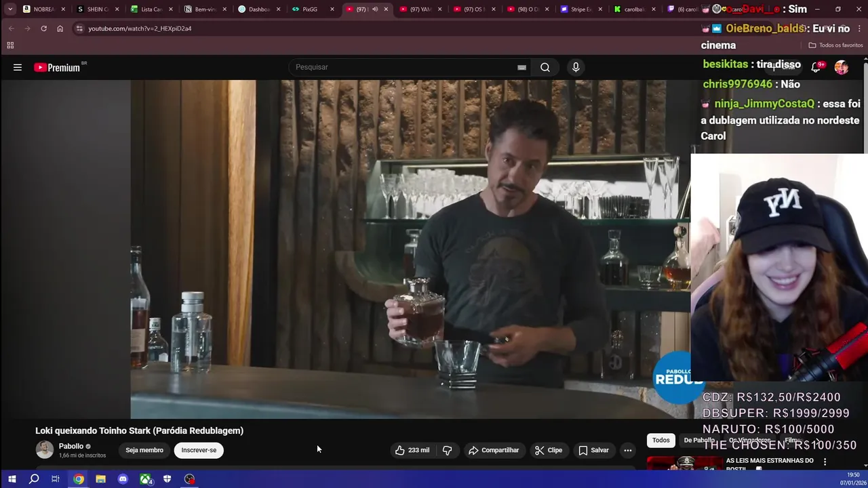Viewport: 868px width, 488px height.
Task: Open the Pabollo channel name link
Action: [71, 446]
